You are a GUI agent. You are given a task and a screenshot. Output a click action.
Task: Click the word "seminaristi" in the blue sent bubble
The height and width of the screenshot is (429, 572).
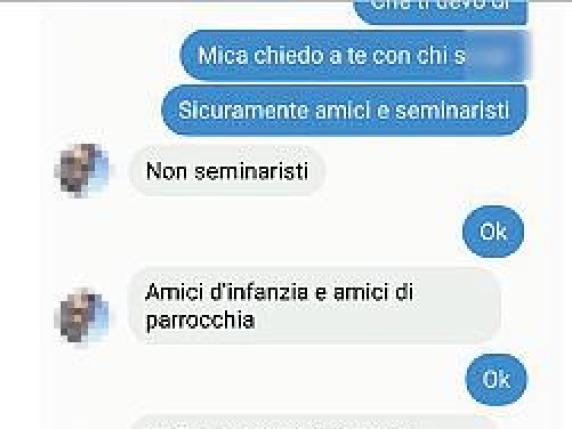click(x=452, y=110)
